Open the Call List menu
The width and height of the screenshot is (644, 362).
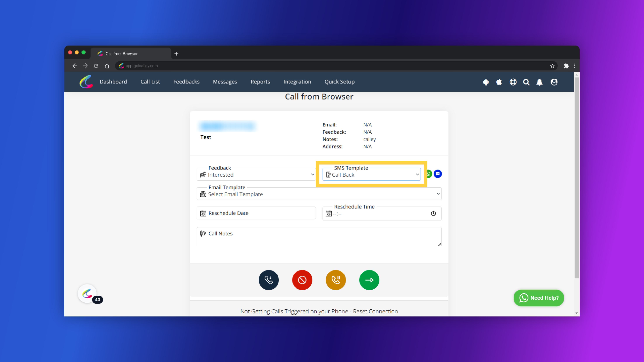[150, 82]
